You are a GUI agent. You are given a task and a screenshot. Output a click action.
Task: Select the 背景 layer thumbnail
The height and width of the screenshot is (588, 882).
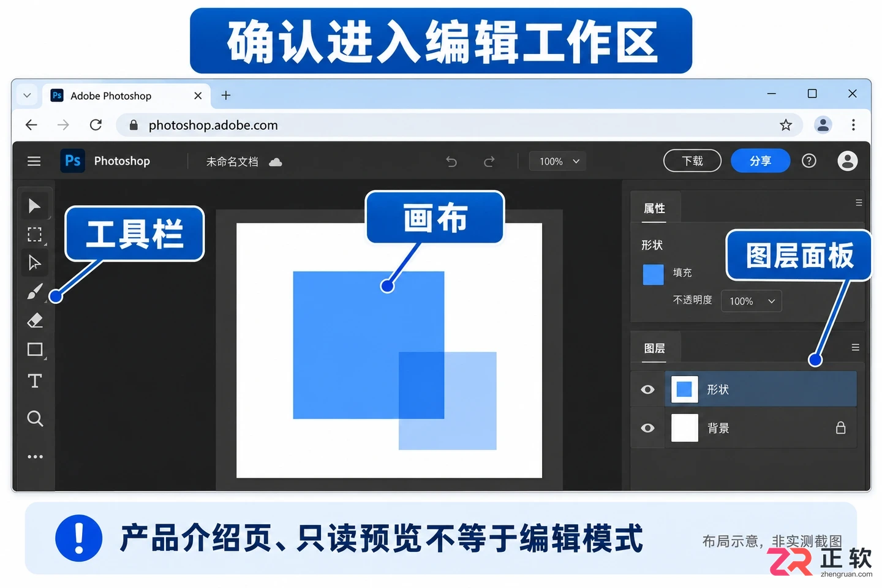pos(684,428)
